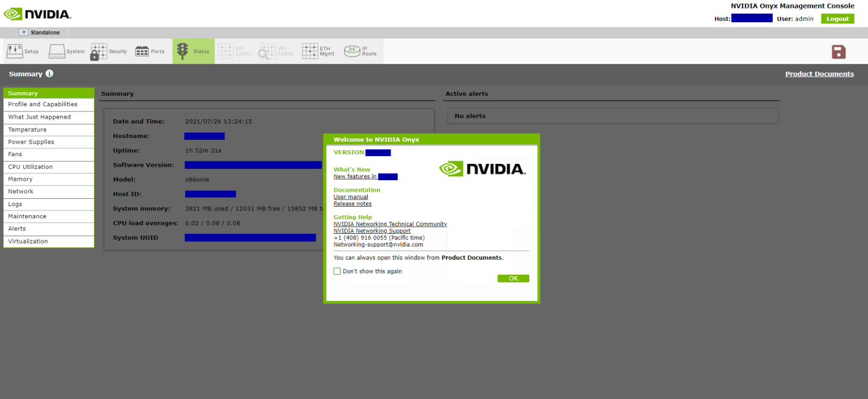This screenshot has width=868, height=399.
Task: Click the System switch icon
Action: [x=57, y=51]
